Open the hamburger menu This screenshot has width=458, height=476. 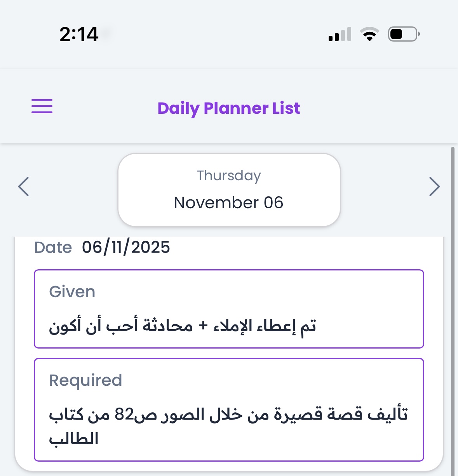pyautogui.click(x=42, y=106)
